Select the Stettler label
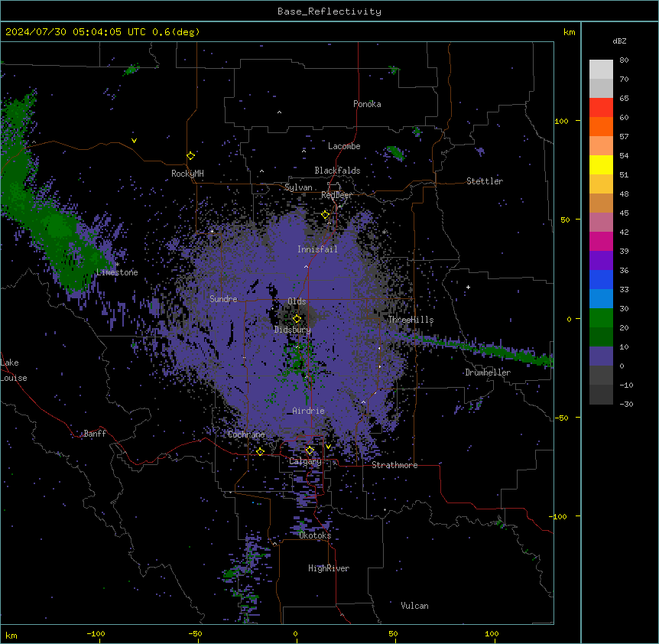This screenshot has height=644, width=659. click(x=485, y=181)
